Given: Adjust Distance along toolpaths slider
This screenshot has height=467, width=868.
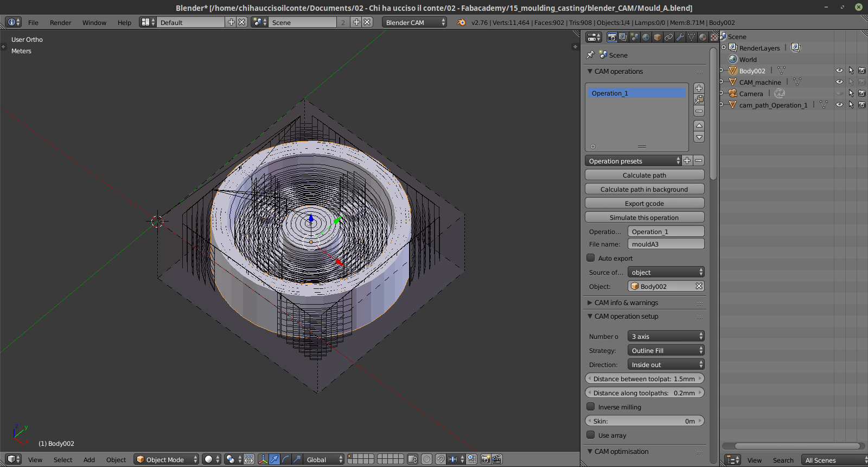Looking at the screenshot, I should point(644,393).
